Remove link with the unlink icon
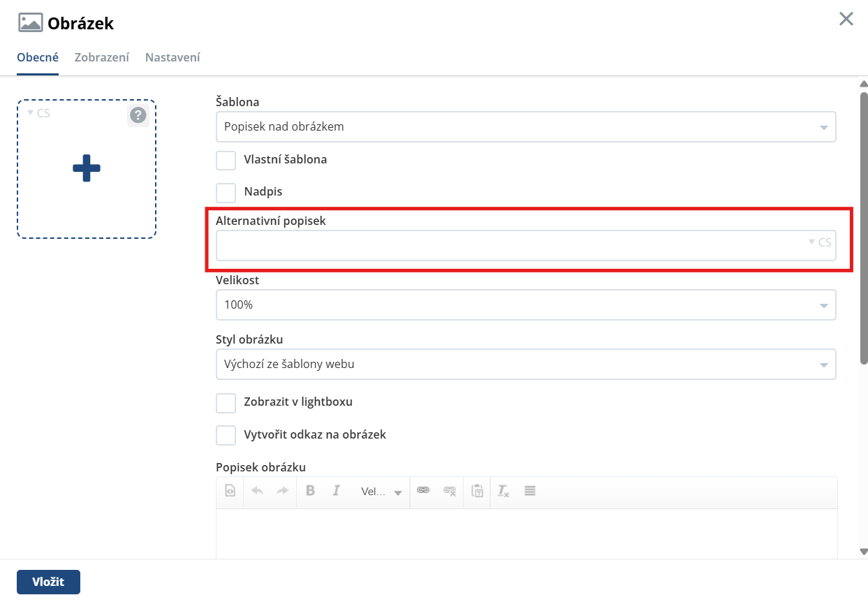Viewport: 868px width, 602px height. [450, 491]
